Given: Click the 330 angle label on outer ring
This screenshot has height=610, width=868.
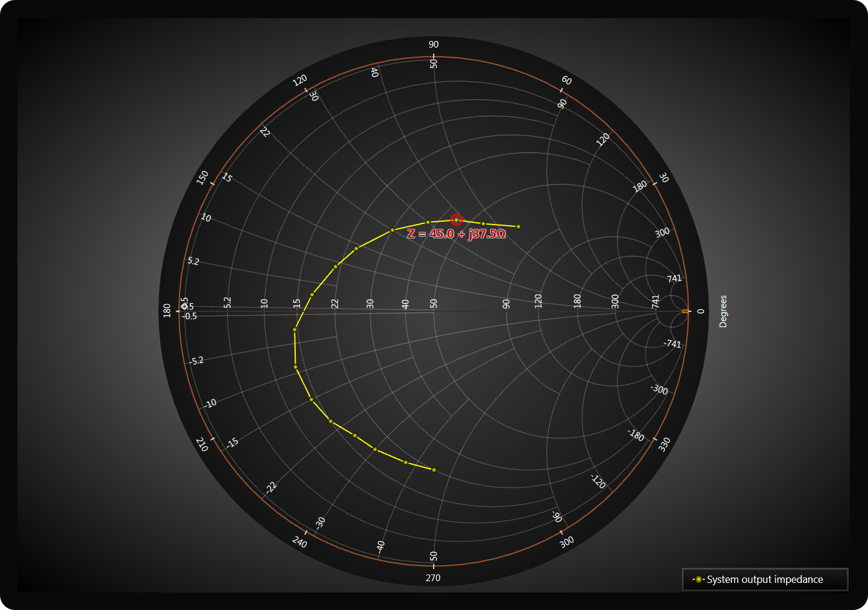Looking at the screenshot, I should pyautogui.click(x=664, y=444).
